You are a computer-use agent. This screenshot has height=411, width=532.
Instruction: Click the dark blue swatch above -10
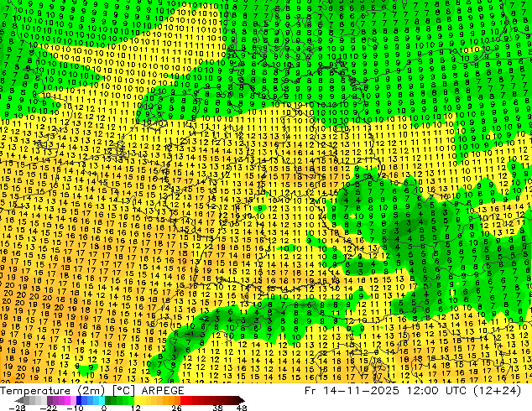(79, 400)
